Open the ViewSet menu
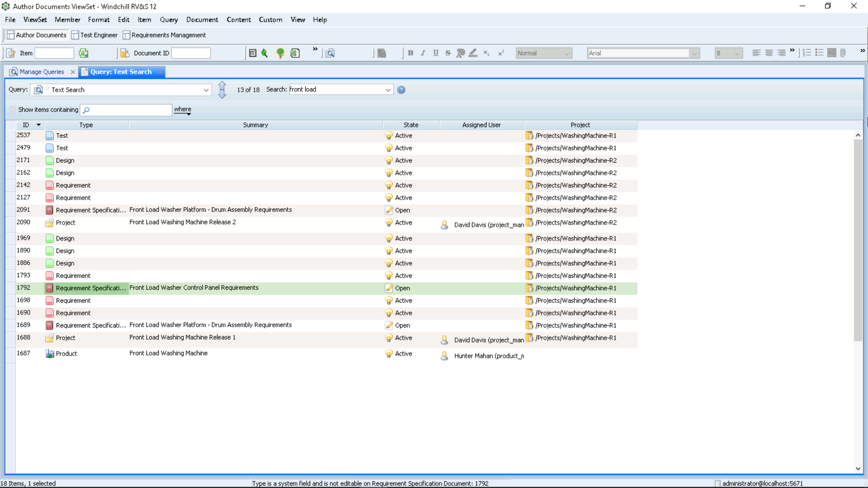This screenshot has width=868, height=488. tap(35, 19)
